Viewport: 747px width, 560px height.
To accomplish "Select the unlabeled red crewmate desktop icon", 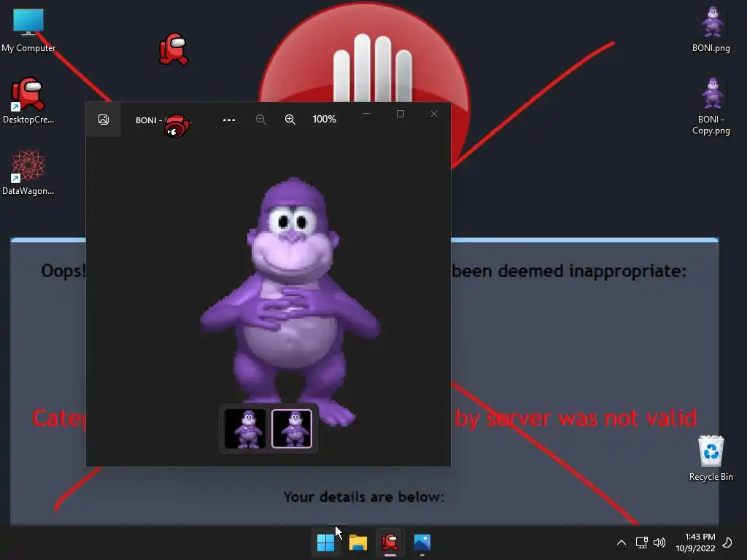I will coord(174,49).
